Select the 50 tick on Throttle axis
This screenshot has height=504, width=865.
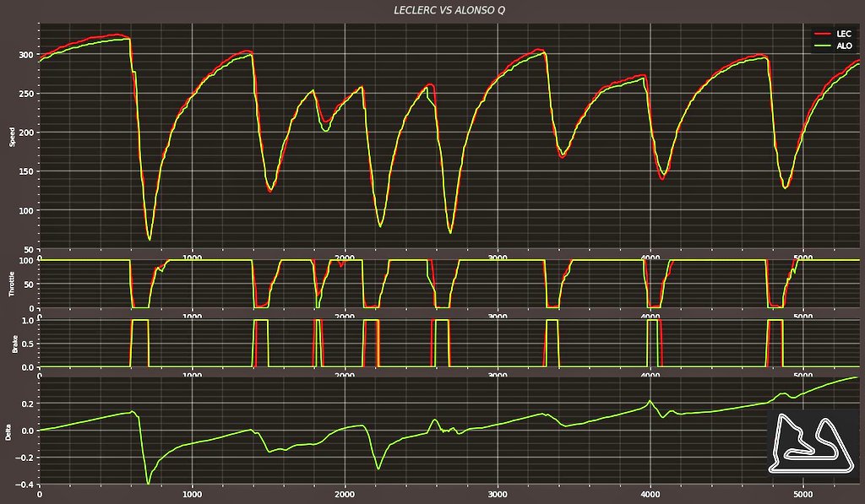point(29,285)
